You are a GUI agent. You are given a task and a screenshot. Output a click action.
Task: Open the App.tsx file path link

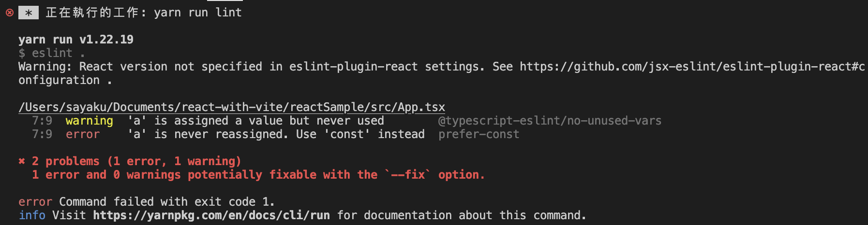tap(232, 107)
